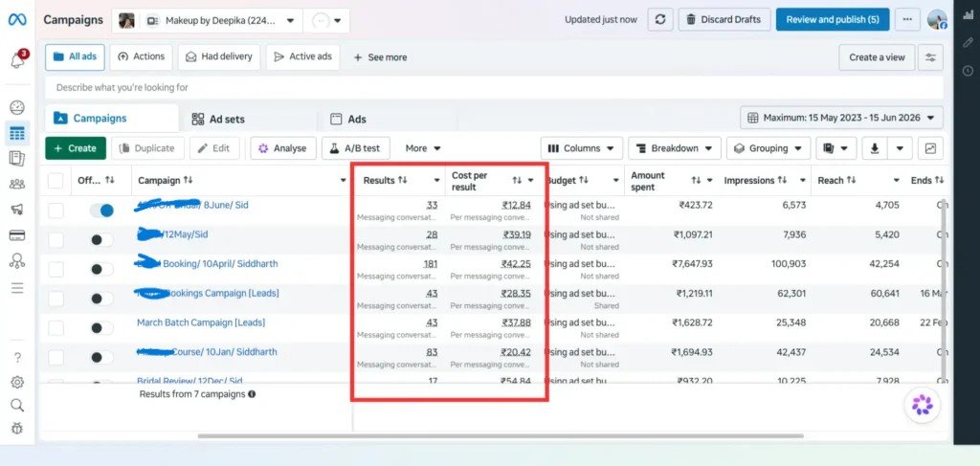This screenshot has width=980, height=466.
Task: Open the charts line graph icon button
Action: point(930,148)
